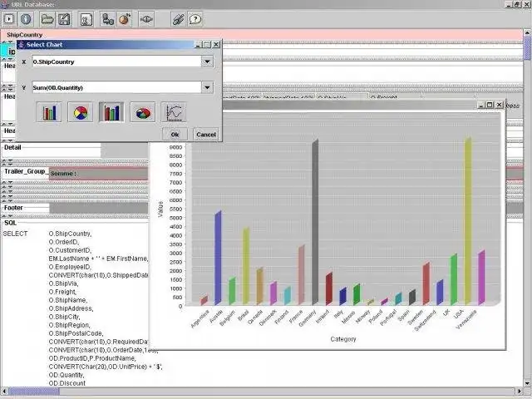The image size is (532, 399).
Task: Choose the 3D bar chart type
Action: click(x=111, y=112)
